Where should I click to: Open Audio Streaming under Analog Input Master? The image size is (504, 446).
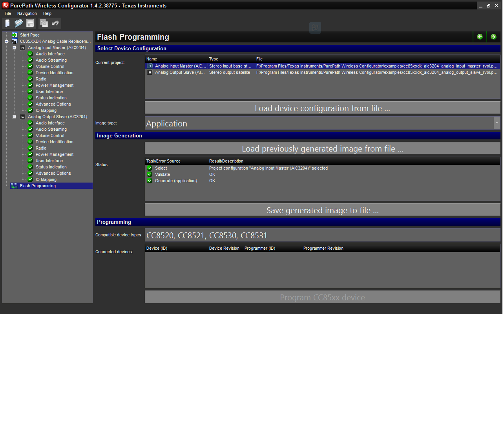(x=51, y=60)
